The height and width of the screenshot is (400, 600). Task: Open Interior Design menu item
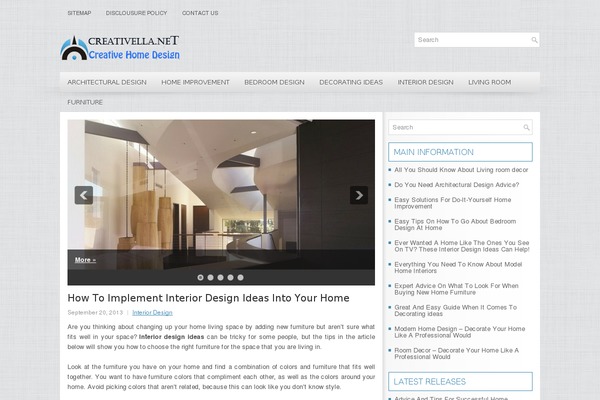click(426, 82)
